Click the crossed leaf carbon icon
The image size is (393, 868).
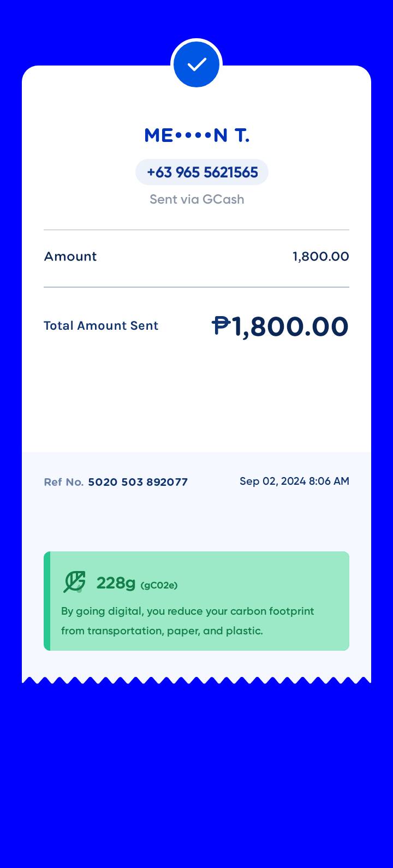point(74,582)
